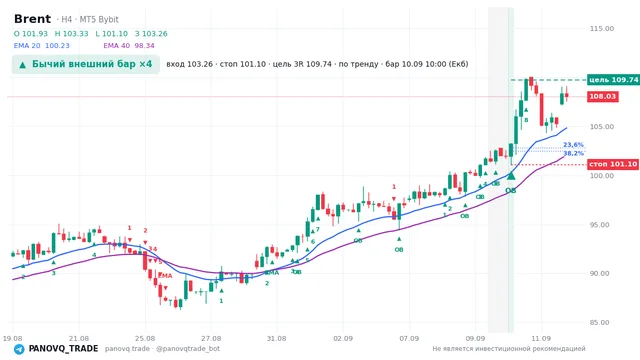Click the 21.08 date axis label
640x360 pixels.
79,338
